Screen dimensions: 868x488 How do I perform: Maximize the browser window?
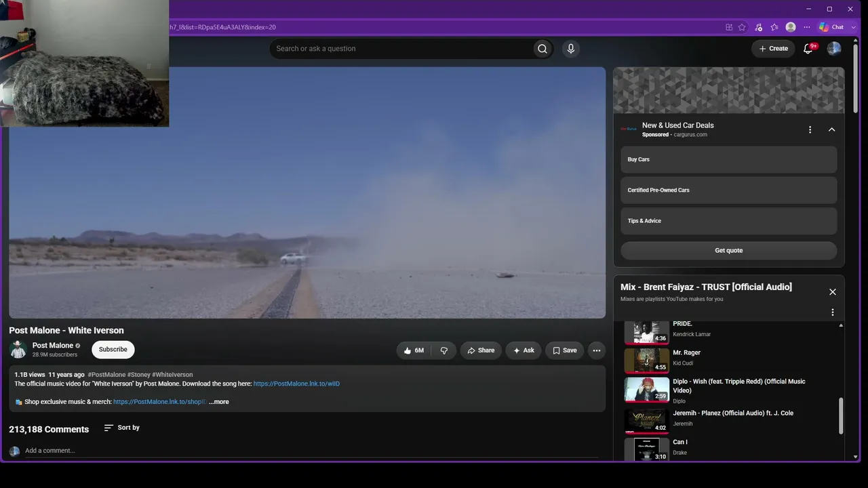coord(829,9)
